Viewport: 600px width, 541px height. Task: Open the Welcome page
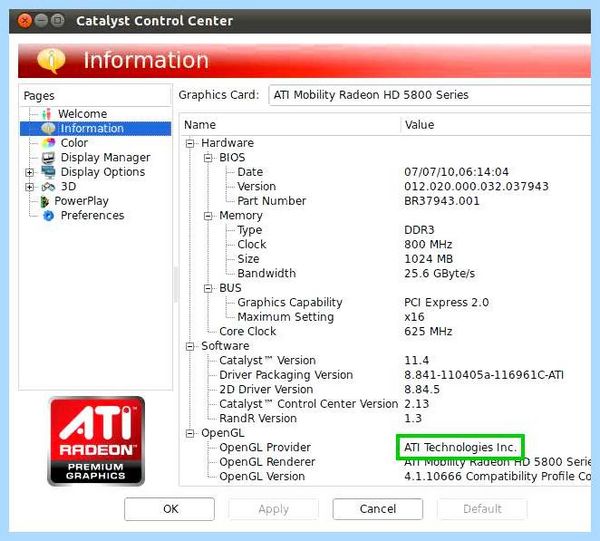pyautogui.click(x=82, y=114)
